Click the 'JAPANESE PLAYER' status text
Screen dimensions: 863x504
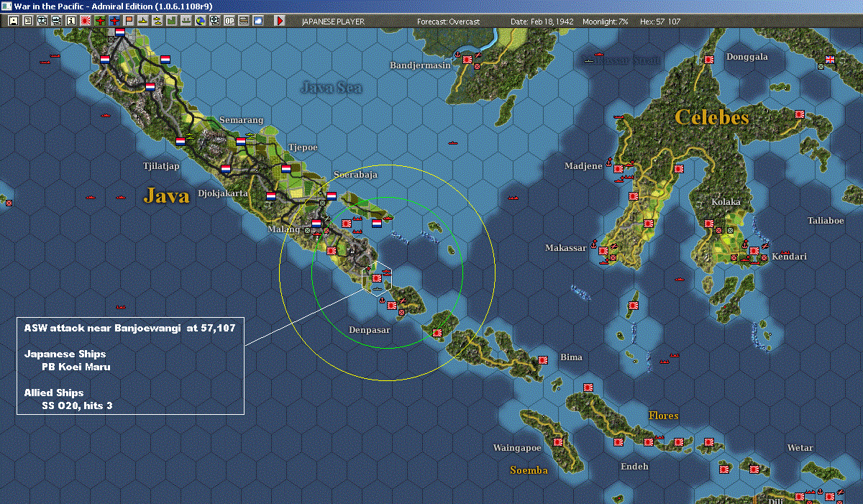pos(332,22)
